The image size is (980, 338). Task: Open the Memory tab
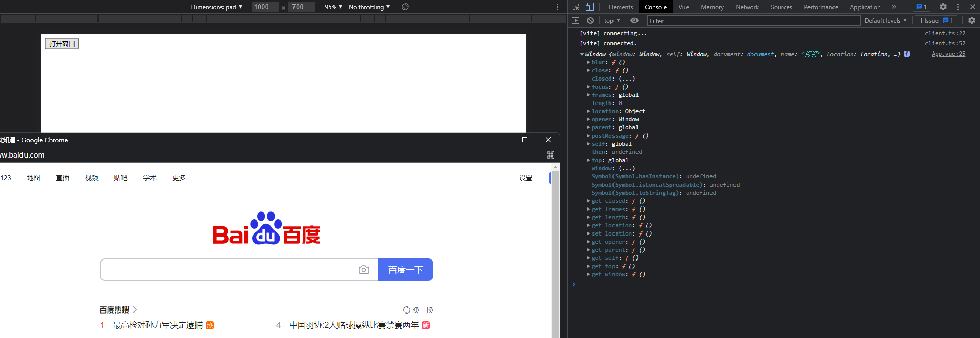712,7
